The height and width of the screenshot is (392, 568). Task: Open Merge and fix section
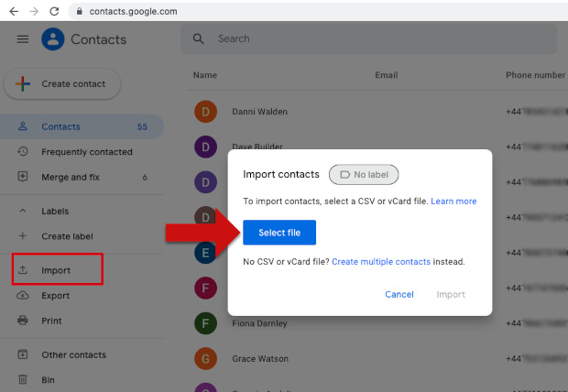point(71,177)
